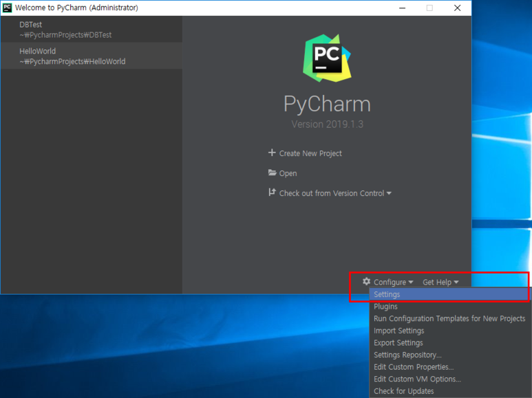Open Settings Repository... menu entry
Image resolution: width=532 pixels, height=398 pixels.
pyautogui.click(x=449, y=355)
